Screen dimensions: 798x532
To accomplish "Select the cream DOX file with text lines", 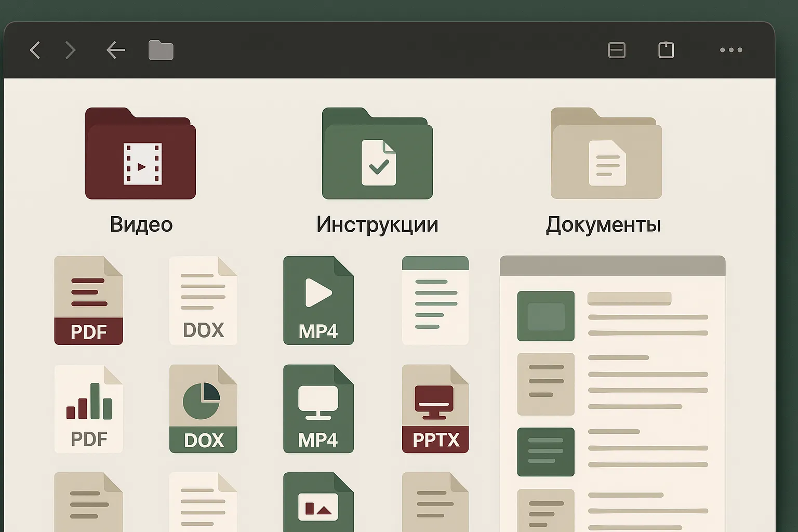I will pyautogui.click(x=203, y=300).
